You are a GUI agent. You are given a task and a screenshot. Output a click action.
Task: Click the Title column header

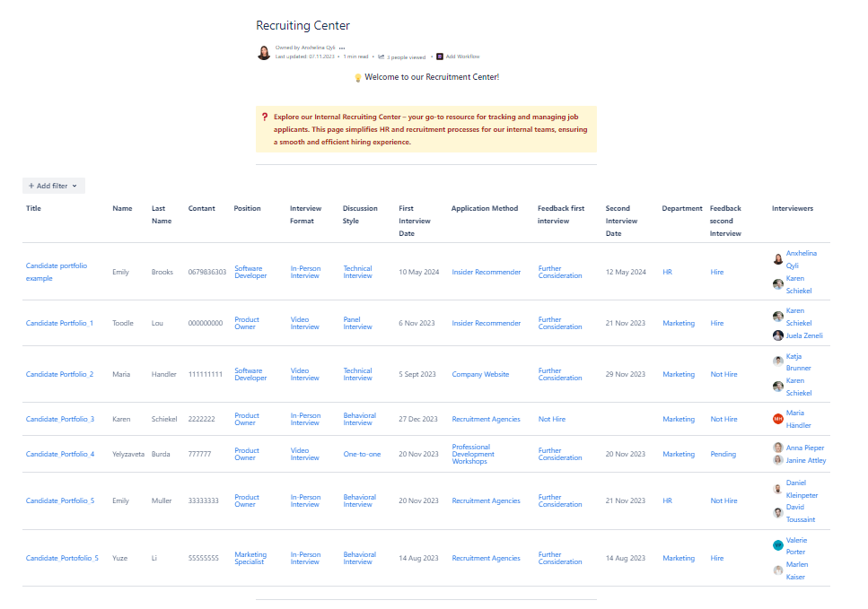(x=34, y=208)
